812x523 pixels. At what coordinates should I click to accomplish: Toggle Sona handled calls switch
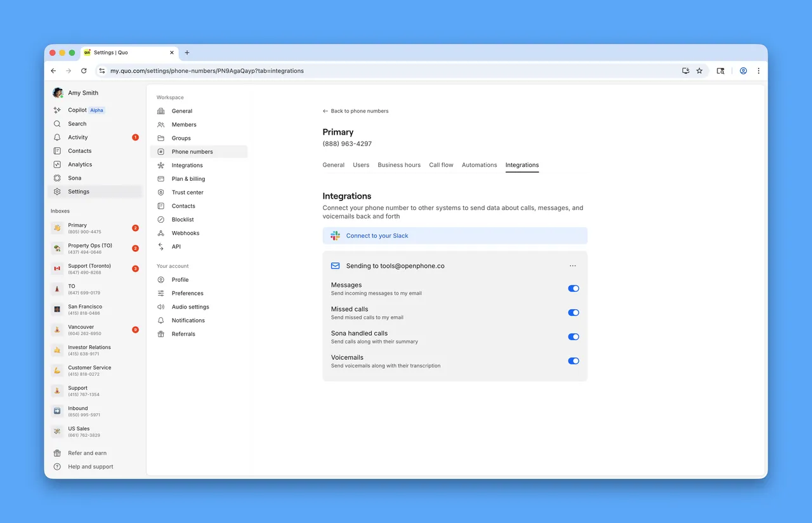pyautogui.click(x=573, y=336)
